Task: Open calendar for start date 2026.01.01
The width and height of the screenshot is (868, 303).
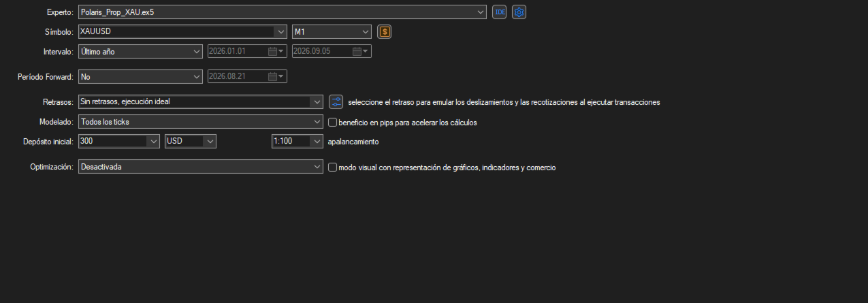Action: tap(276, 51)
